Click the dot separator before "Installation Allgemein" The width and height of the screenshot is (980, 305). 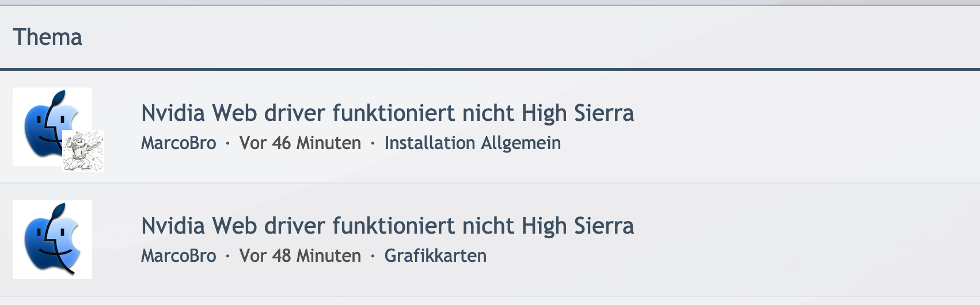click(x=373, y=144)
